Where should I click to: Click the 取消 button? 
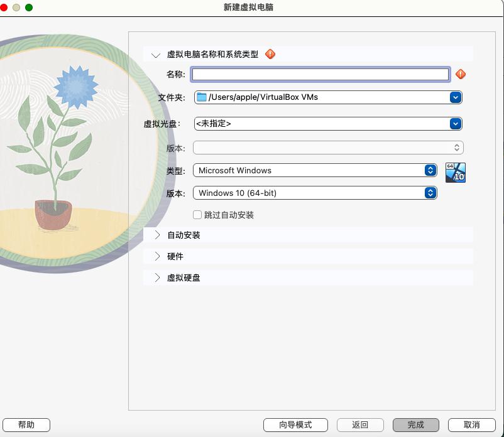(471, 425)
